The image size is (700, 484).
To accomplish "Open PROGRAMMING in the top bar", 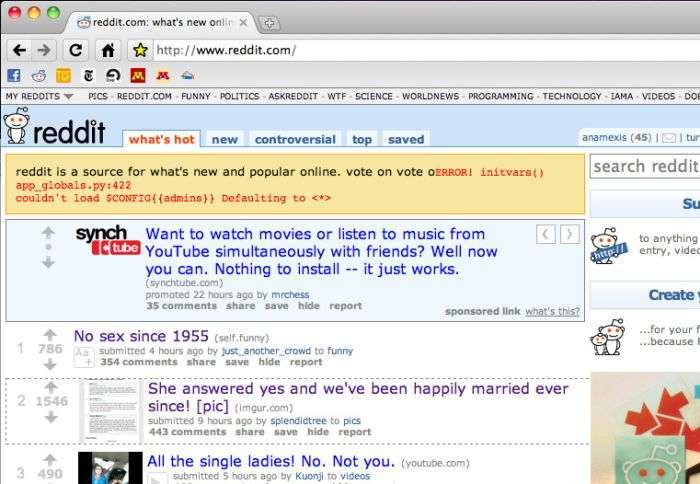I will coord(500,96).
